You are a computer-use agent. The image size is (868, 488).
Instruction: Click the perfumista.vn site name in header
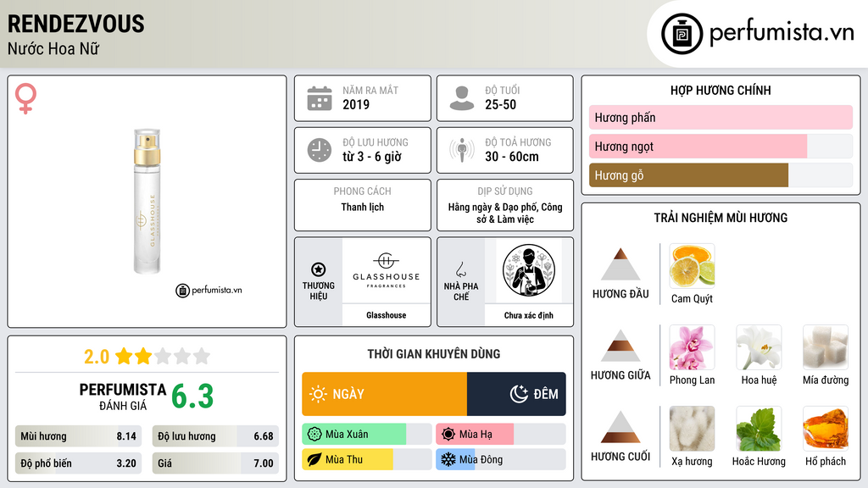click(x=782, y=32)
